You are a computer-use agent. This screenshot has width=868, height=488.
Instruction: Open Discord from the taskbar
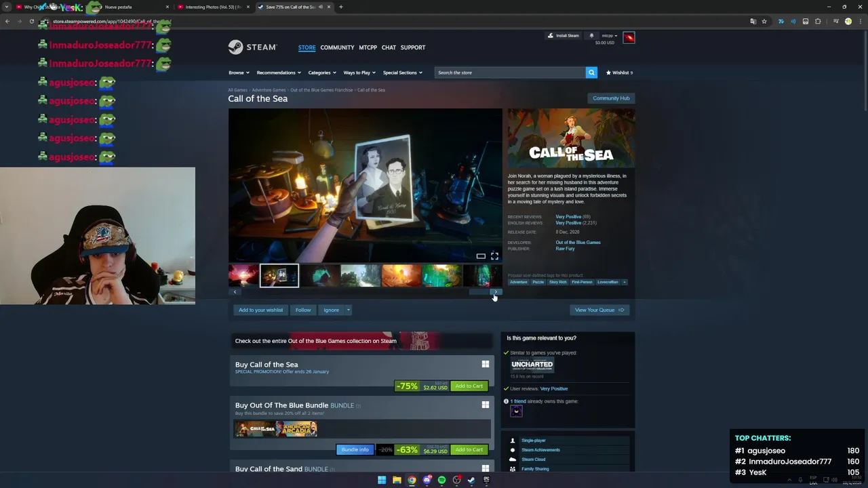(427, 480)
